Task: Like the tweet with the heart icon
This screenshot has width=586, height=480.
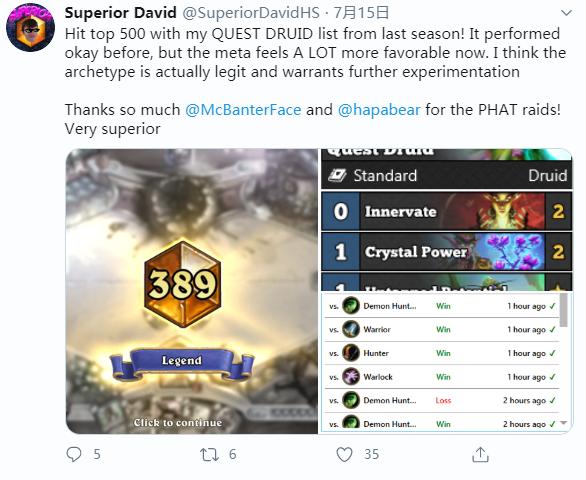Action: point(344,455)
